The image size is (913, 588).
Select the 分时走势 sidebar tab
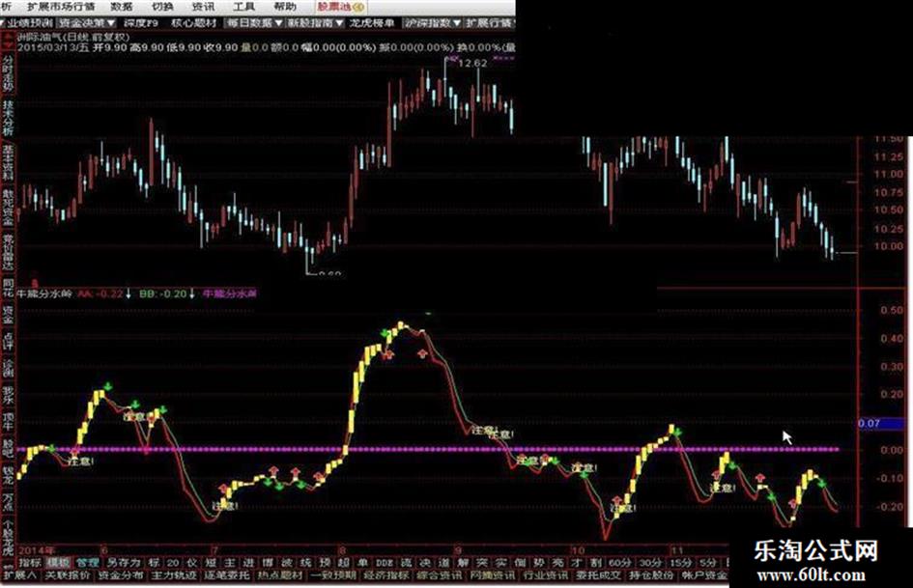[x=8, y=74]
